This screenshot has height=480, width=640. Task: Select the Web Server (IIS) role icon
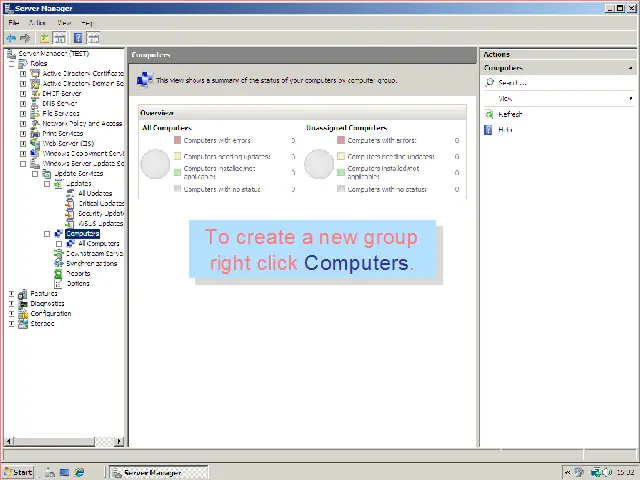coord(36,144)
